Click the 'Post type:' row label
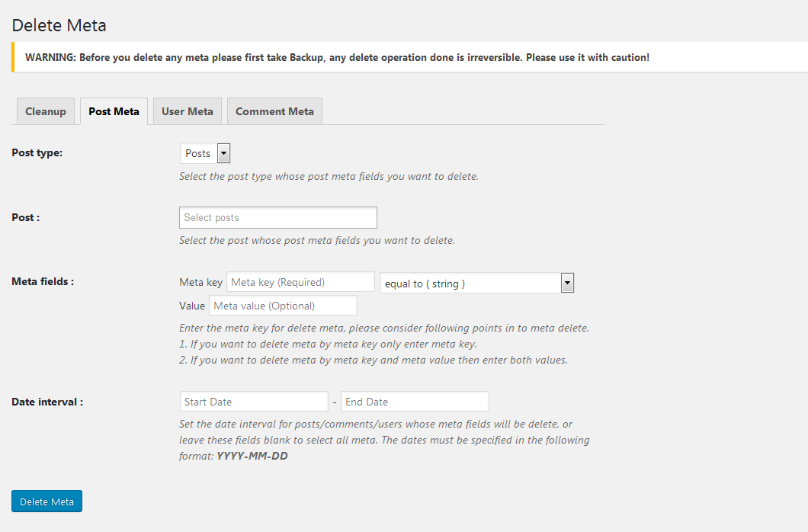The width and height of the screenshot is (808, 532). point(37,152)
